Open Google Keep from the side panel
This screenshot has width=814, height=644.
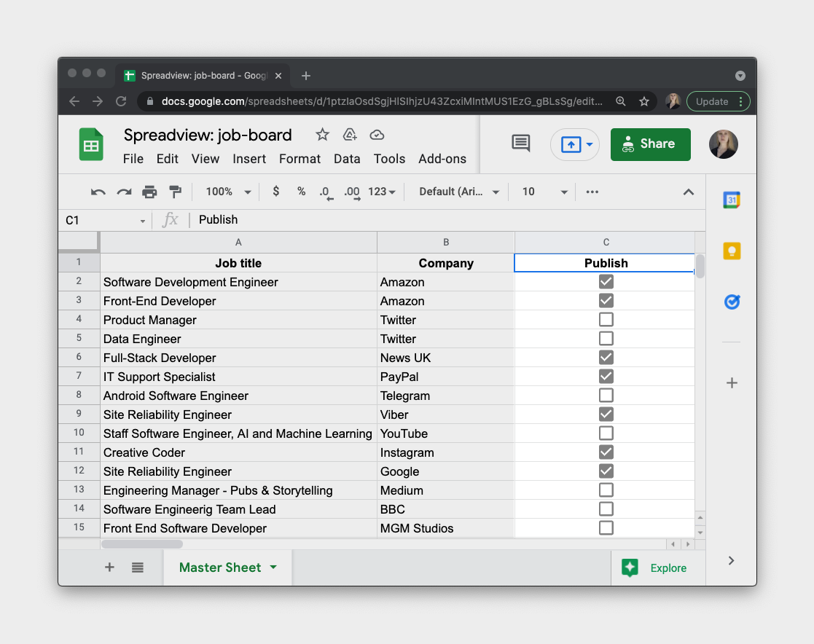[x=732, y=251]
